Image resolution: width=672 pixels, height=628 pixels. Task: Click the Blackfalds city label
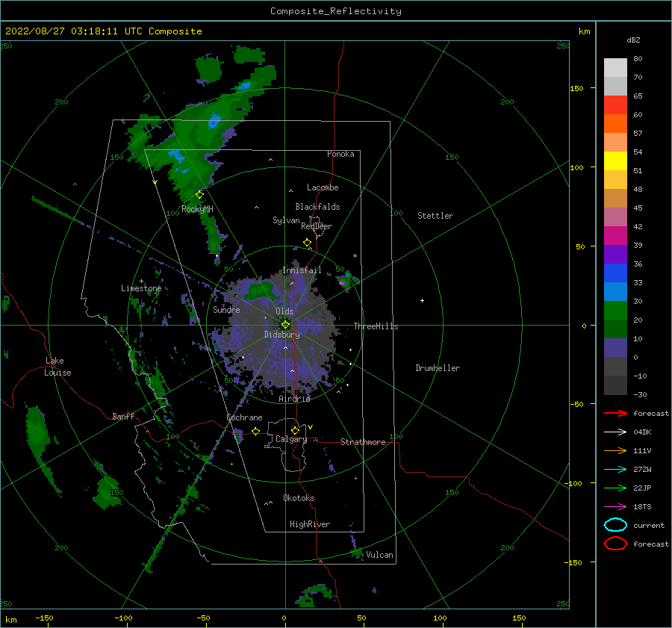click(317, 207)
